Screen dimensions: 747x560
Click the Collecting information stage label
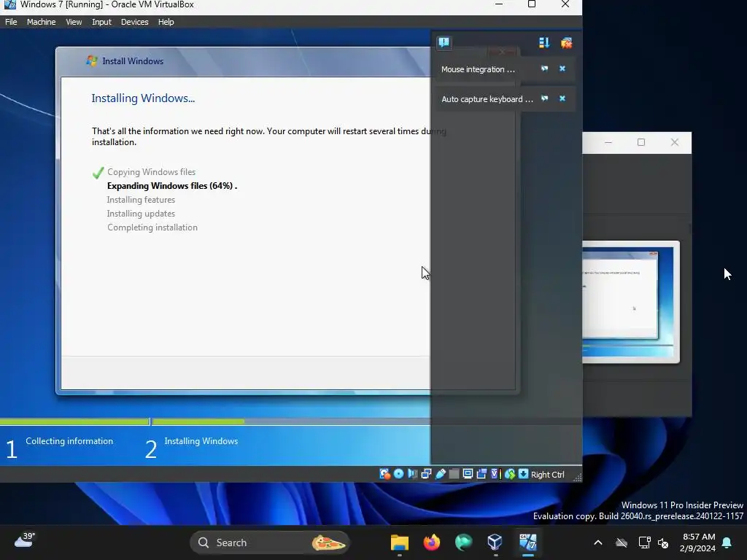69,441
